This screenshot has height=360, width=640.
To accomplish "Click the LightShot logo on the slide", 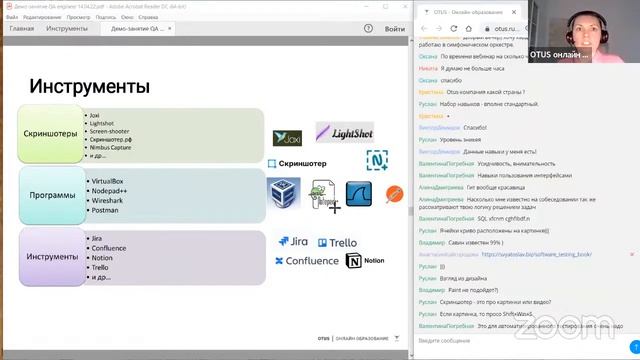I will [344, 133].
